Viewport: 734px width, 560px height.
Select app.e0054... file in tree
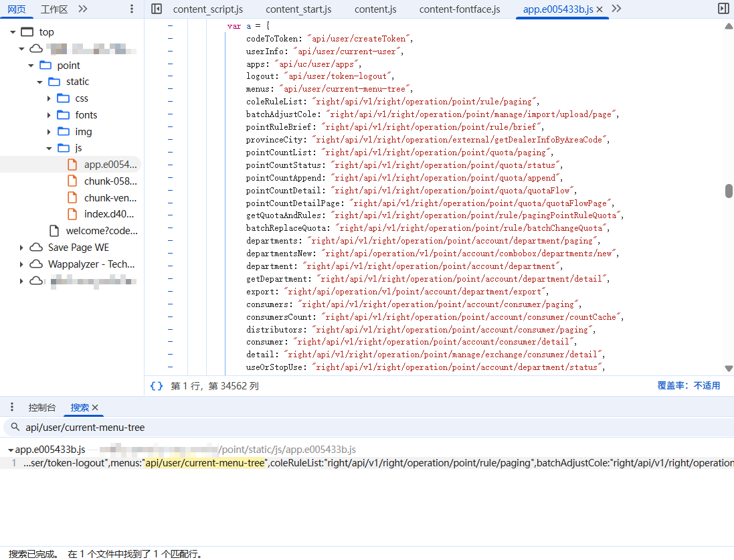110,165
